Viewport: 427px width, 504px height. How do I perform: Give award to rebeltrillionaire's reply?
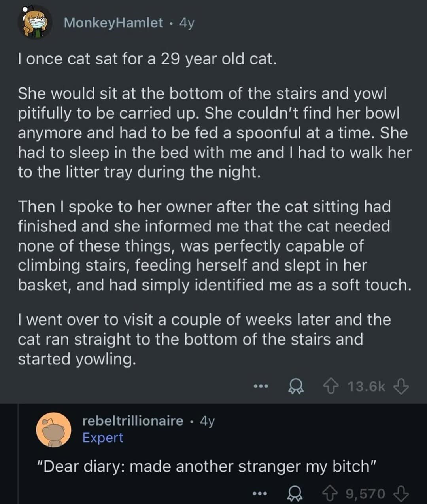295,493
